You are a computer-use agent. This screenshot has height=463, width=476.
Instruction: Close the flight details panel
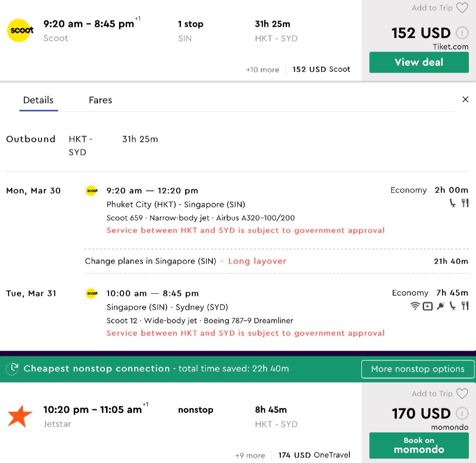pyautogui.click(x=465, y=99)
